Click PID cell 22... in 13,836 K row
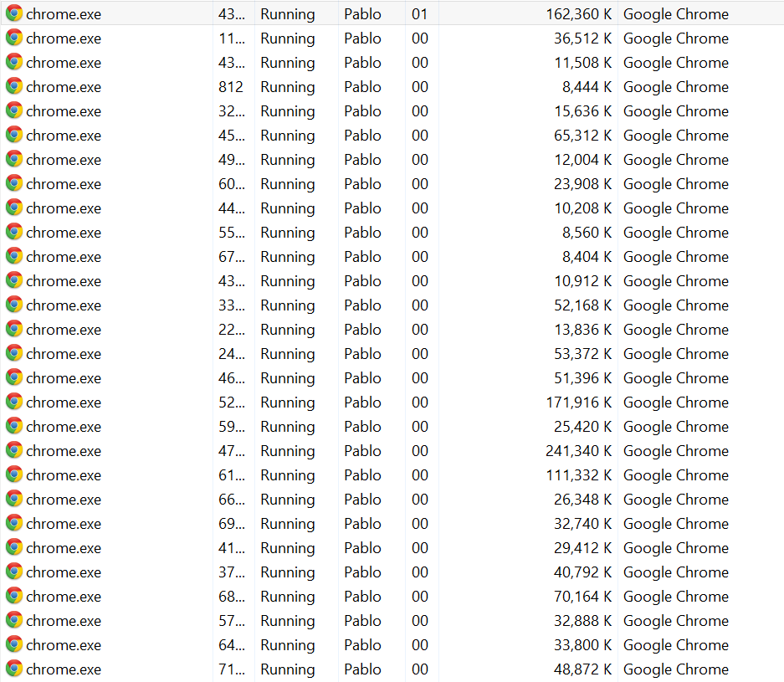Screen dimensions: 784x682 click(232, 330)
